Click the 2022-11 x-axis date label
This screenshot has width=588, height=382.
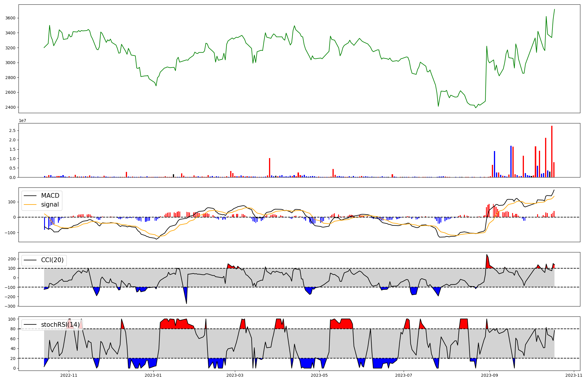coord(69,375)
